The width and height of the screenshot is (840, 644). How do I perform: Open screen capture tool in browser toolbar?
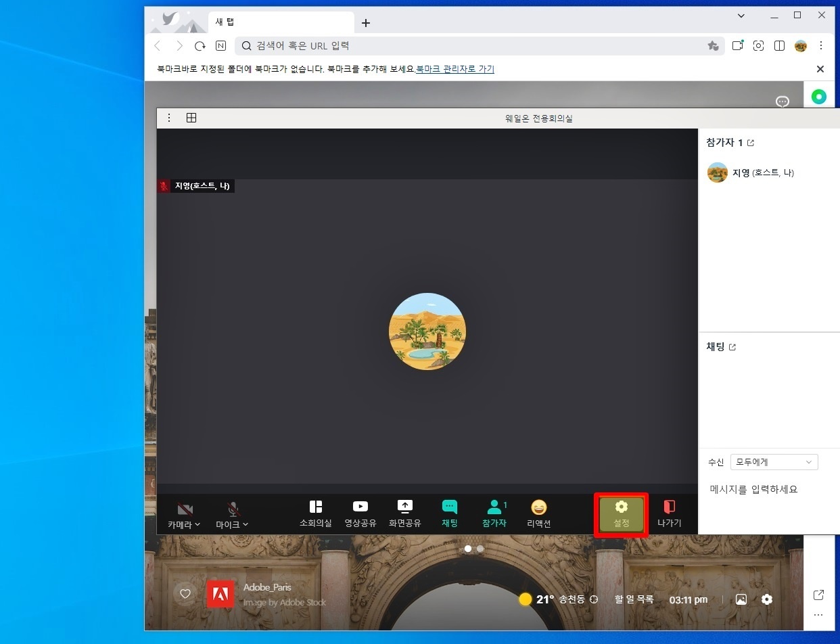(759, 46)
